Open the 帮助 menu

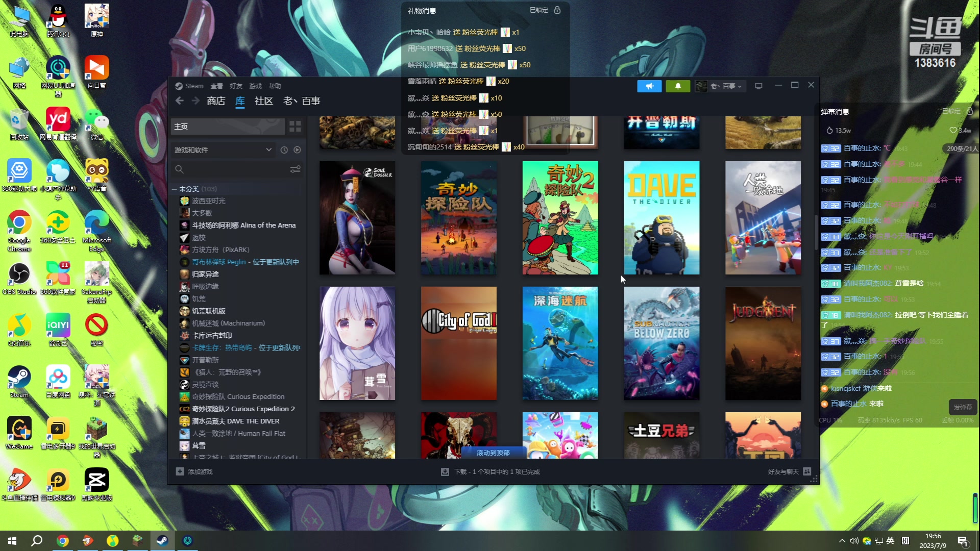pos(275,86)
